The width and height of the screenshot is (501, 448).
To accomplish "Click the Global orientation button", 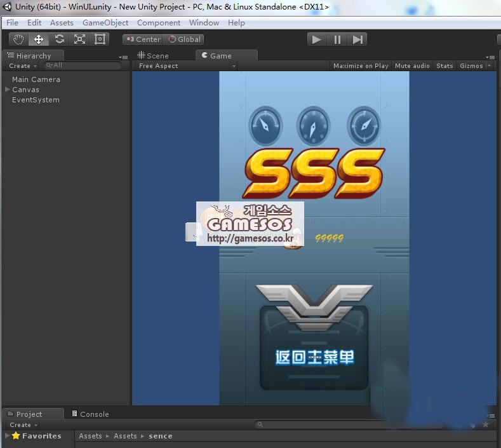I will [185, 39].
